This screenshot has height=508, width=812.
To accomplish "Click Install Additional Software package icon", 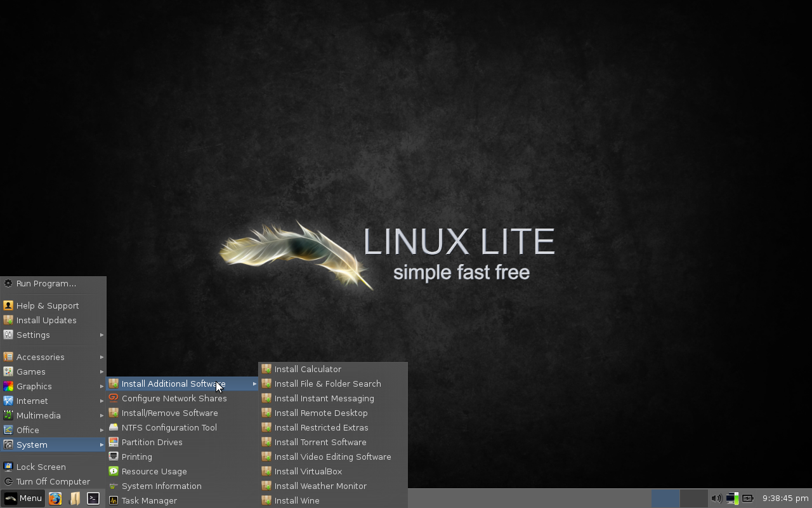I will pyautogui.click(x=114, y=384).
